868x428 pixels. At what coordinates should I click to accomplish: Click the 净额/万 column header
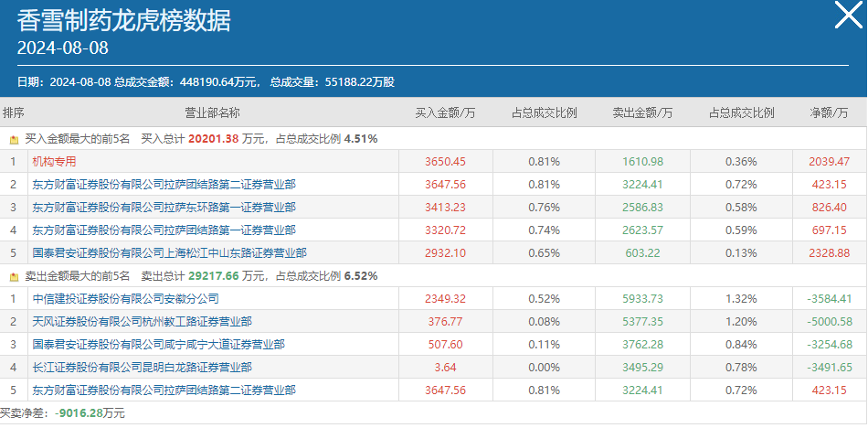[830, 113]
